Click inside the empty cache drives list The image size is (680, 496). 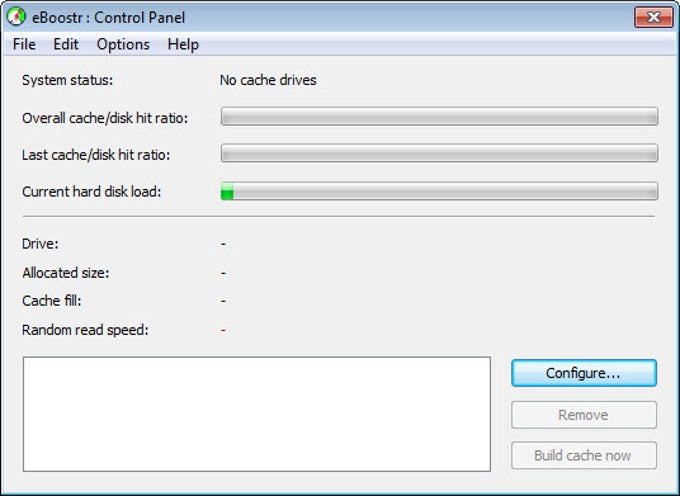[257, 414]
